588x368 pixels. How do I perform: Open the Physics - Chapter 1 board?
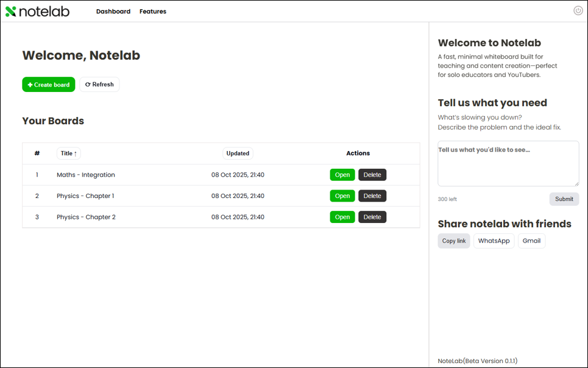[342, 196]
